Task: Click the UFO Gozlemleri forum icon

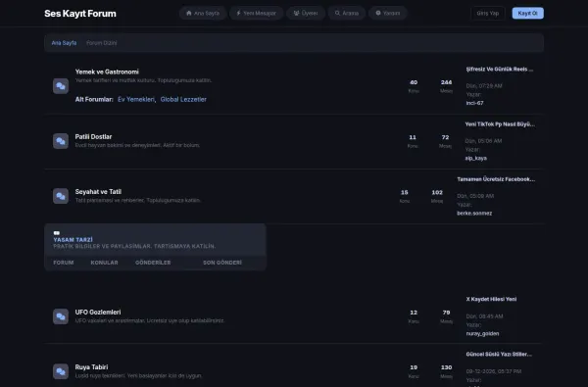Action: pyautogui.click(x=61, y=316)
